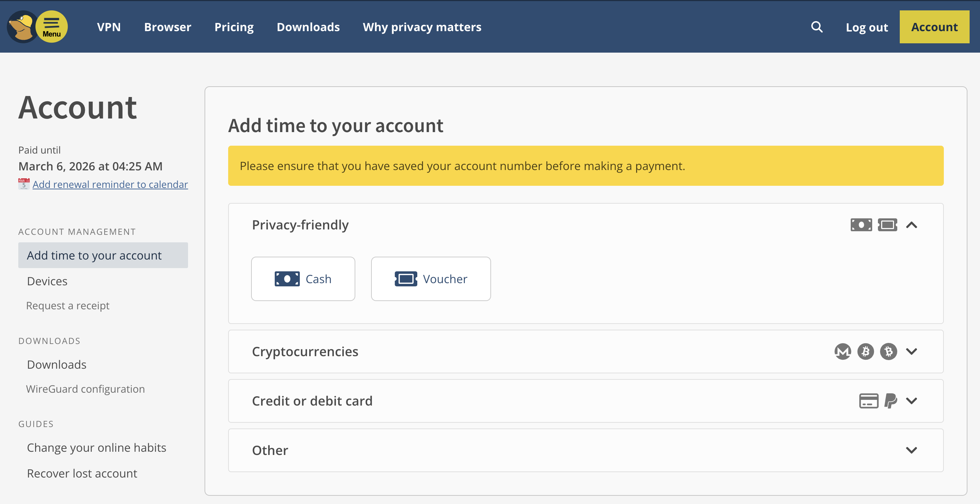Click the Bitcoin payment icon
This screenshot has width=980, height=504.
[865, 351]
